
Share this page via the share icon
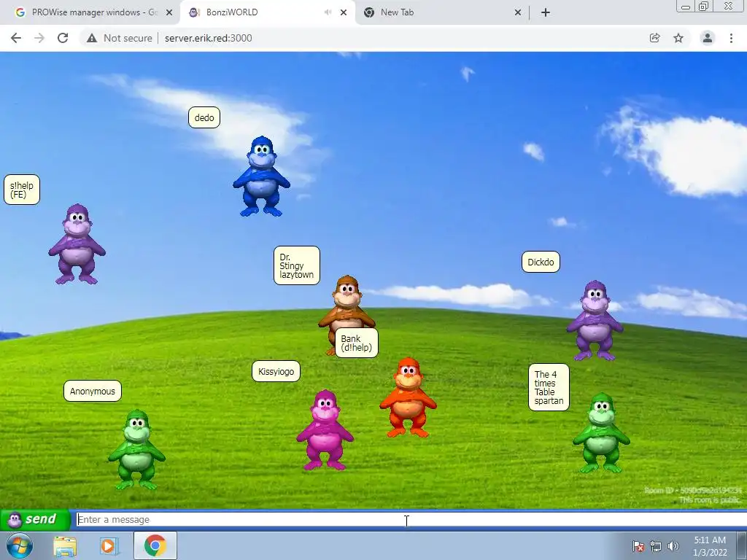click(655, 38)
